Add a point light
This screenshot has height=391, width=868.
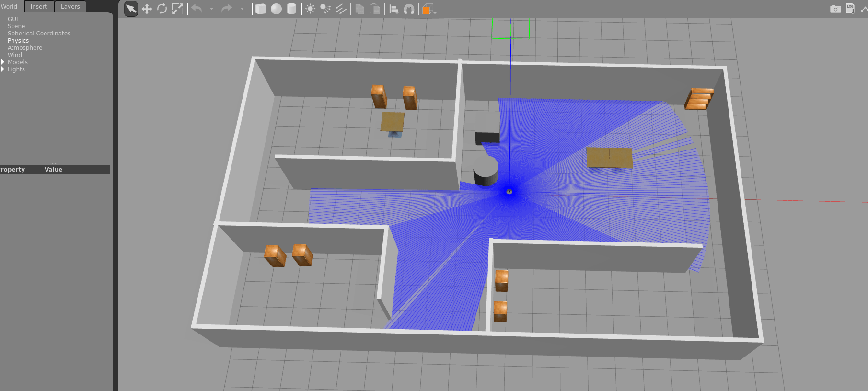pos(310,9)
